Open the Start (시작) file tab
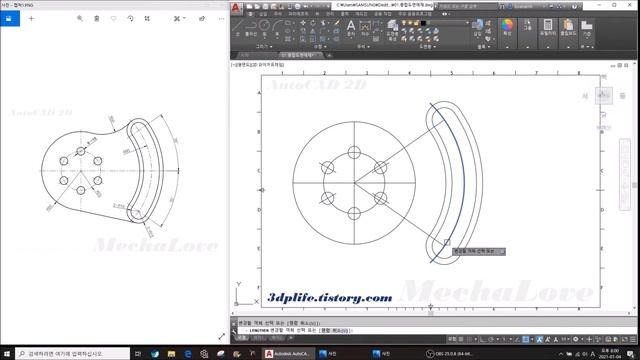640x360 pixels. (x=245, y=55)
